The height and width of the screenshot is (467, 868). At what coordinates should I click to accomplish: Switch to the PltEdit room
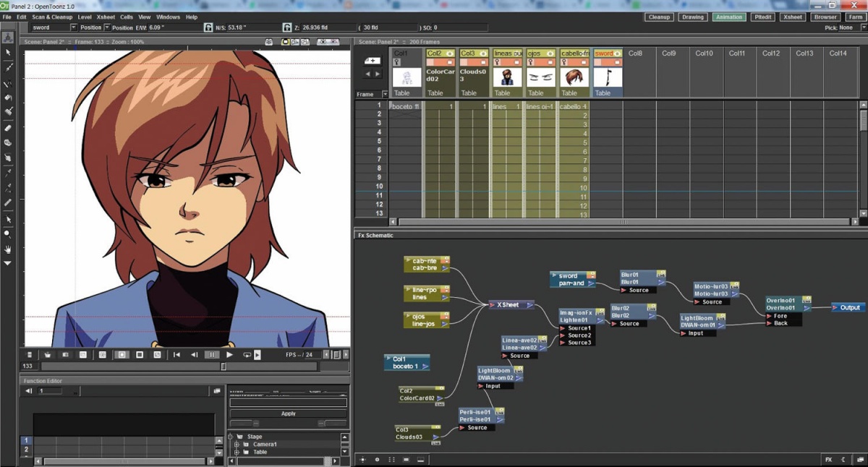764,17
